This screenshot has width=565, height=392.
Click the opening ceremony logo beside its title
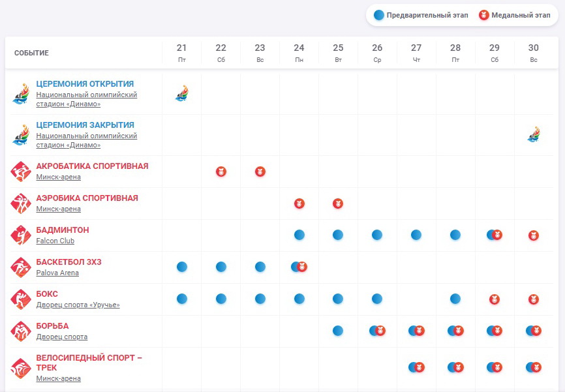pos(21,94)
